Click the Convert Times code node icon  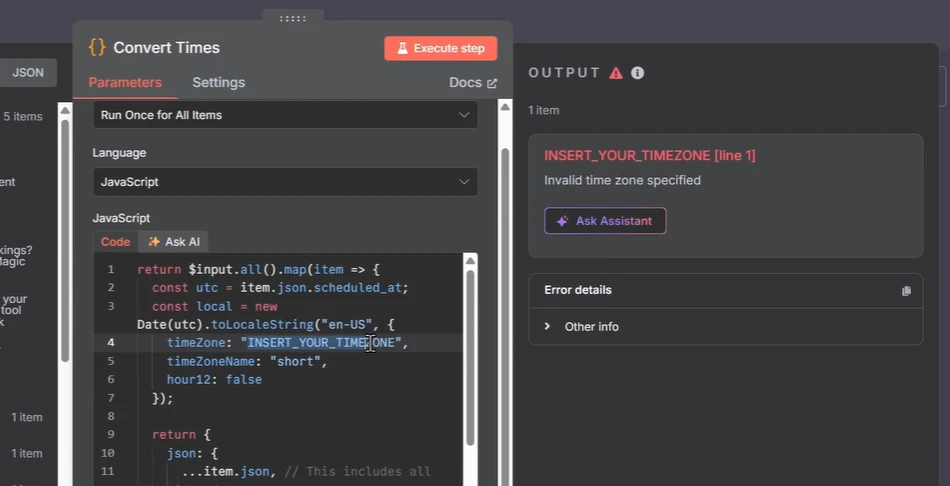click(x=97, y=47)
